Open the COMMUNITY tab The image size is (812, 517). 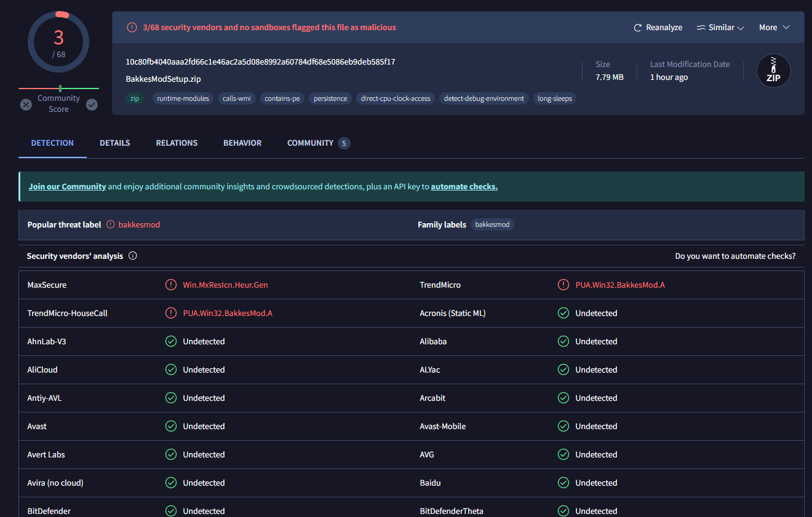pos(319,143)
